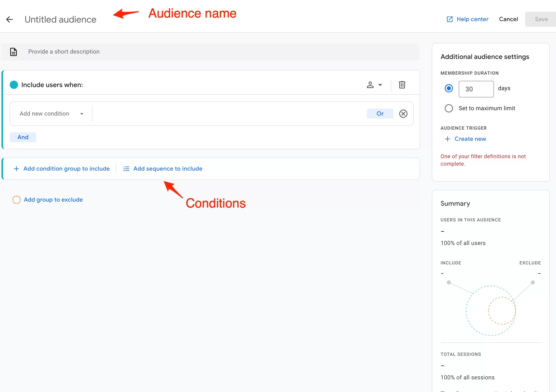Viewport: 556px width, 392px height.
Task: Click Add sequence to include
Action: 168,169
